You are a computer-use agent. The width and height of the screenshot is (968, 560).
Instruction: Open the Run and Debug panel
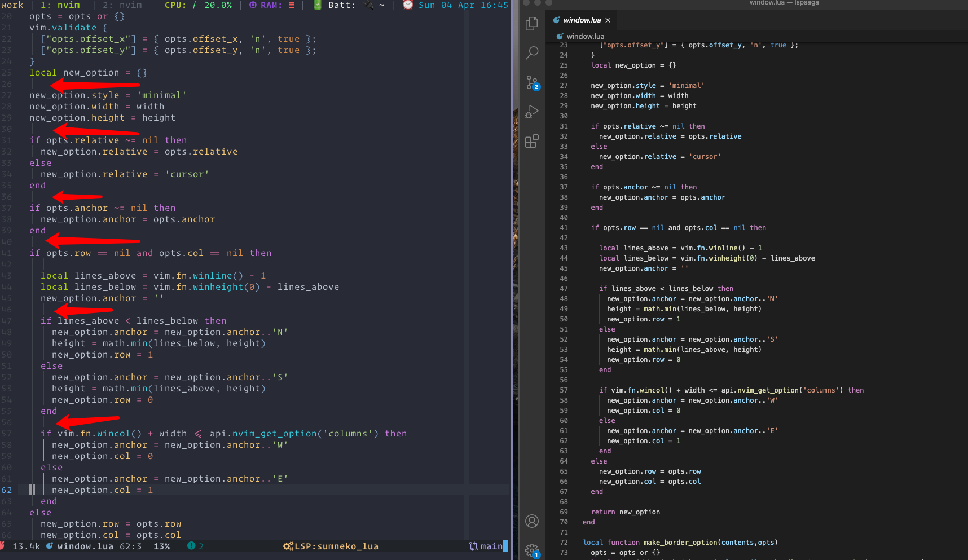coord(531,112)
